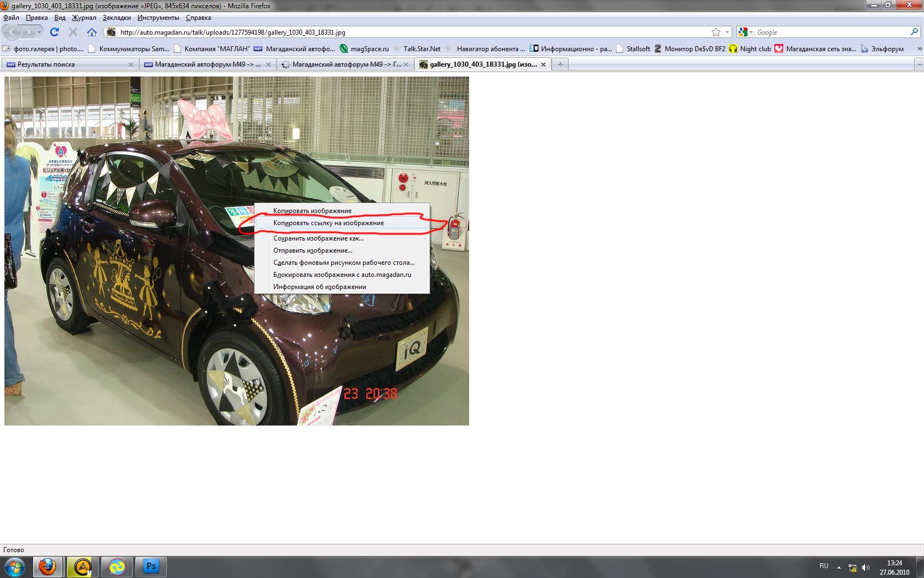The image size is (924, 578).
Task: Click the new tab plus button
Action: [x=560, y=64]
